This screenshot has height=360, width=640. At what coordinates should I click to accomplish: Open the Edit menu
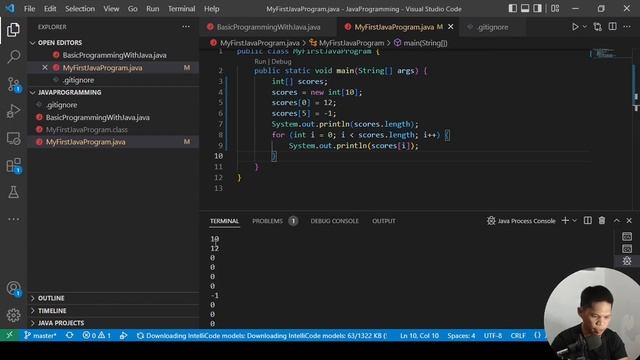point(50,9)
